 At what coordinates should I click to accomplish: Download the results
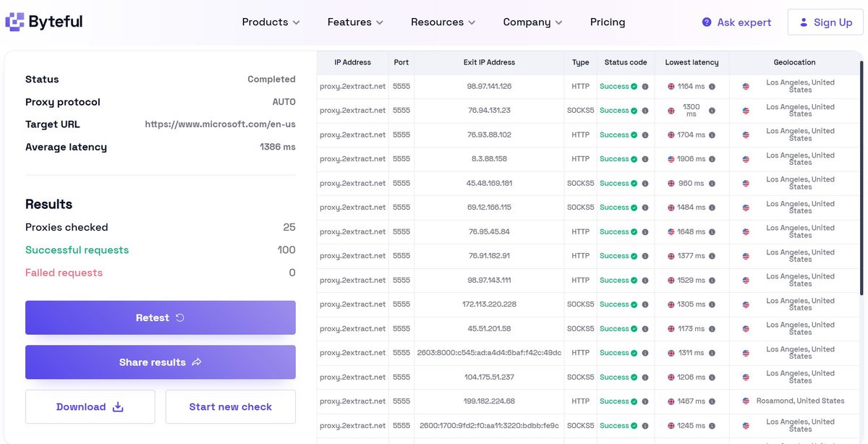(x=90, y=407)
